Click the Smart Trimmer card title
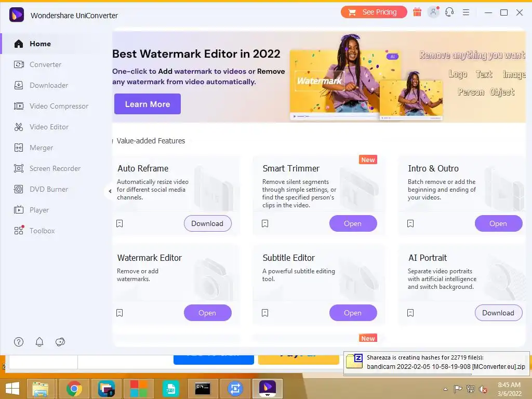 tap(291, 169)
